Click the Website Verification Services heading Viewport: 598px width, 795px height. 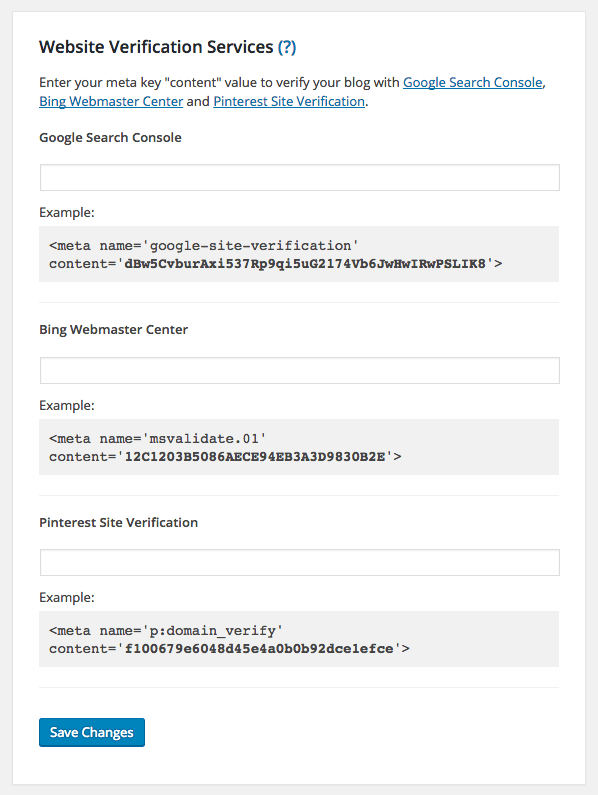(x=156, y=47)
